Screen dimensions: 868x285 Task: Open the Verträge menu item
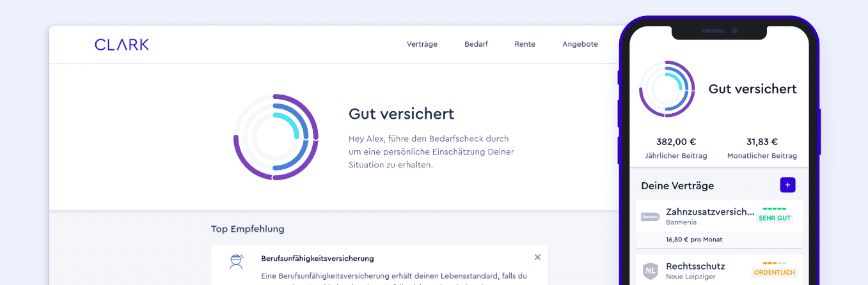422,44
